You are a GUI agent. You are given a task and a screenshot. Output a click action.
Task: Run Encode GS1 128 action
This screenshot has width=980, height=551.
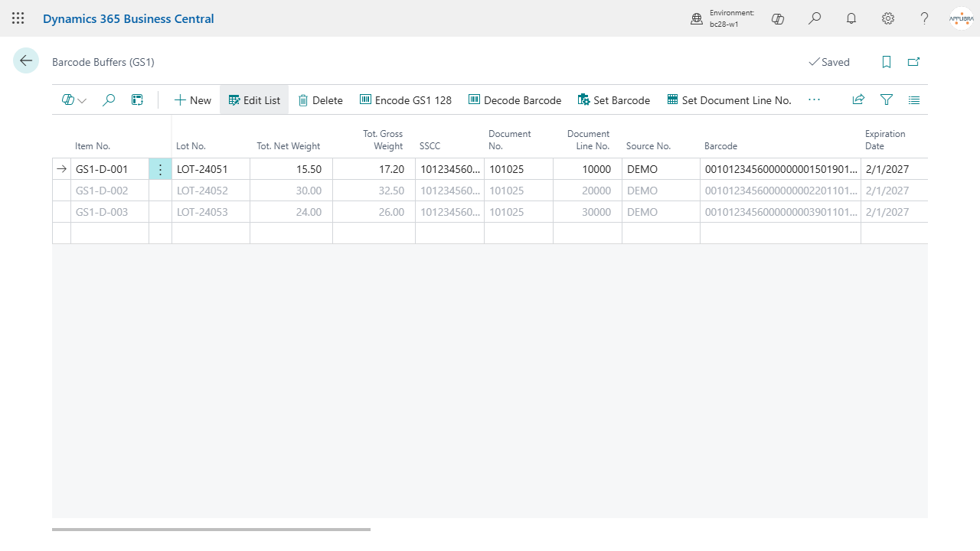tap(406, 100)
